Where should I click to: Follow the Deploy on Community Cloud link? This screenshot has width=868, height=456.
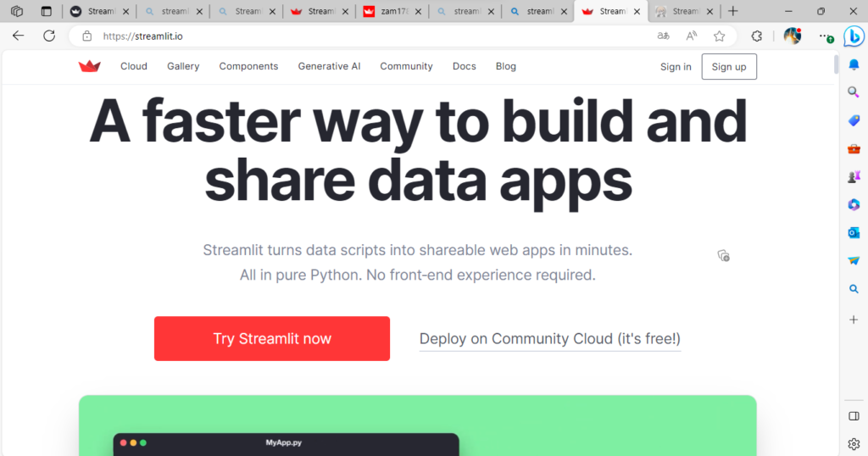point(549,339)
